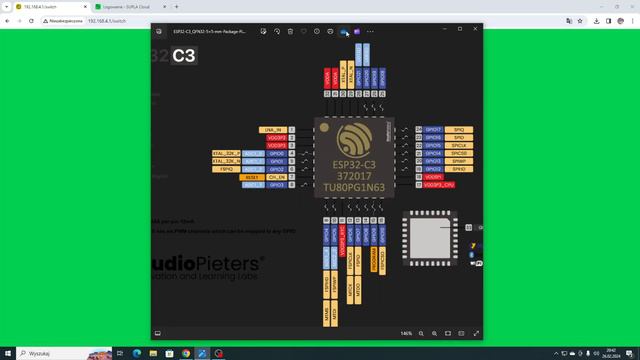Open Chrome tab search dropdown
The image size is (640, 360).
click(x=7, y=7)
